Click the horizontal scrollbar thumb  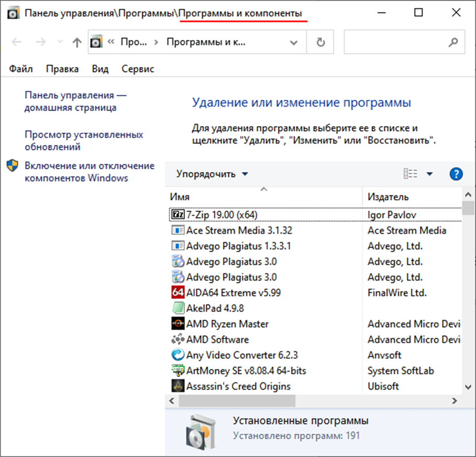point(237,401)
